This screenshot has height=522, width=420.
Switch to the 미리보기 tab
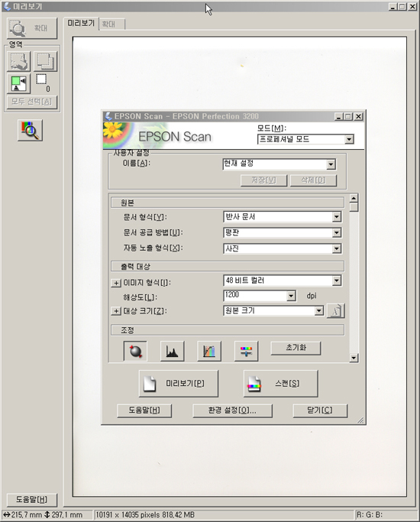[x=81, y=23]
